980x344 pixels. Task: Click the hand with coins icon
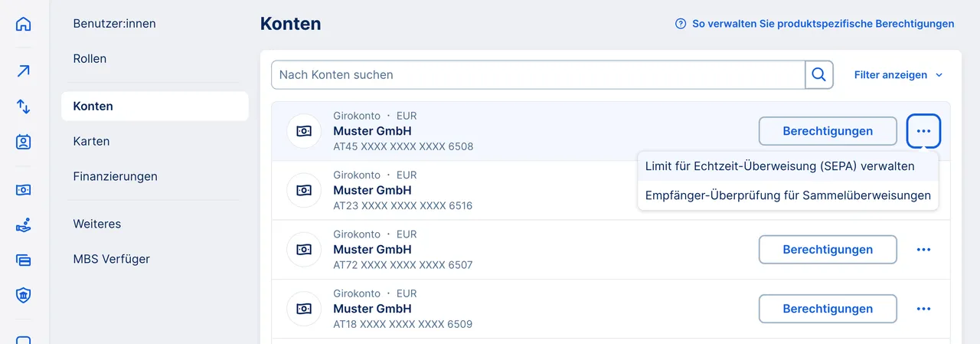pos(24,225)
